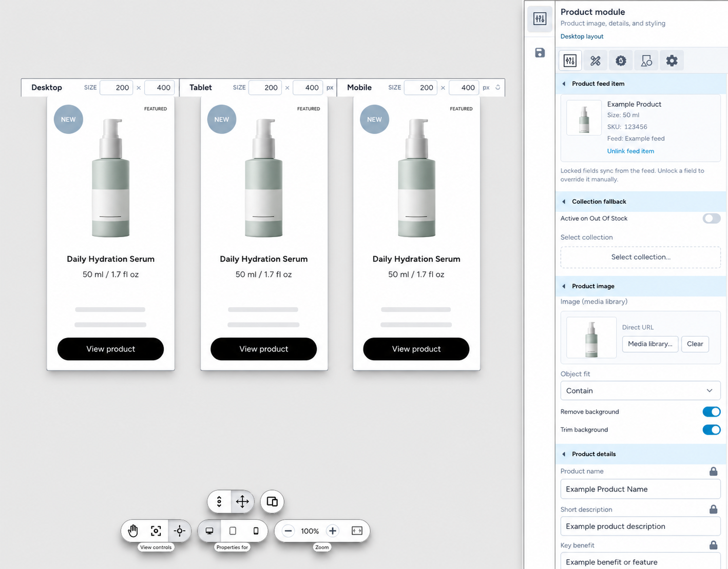
Task: Select mobile properties icon
Action: 256,531
